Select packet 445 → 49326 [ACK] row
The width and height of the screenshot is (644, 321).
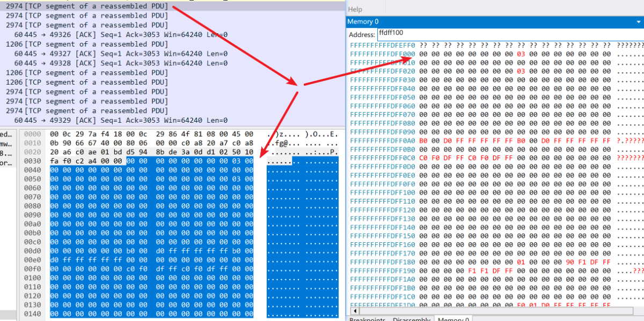[172, 35]
